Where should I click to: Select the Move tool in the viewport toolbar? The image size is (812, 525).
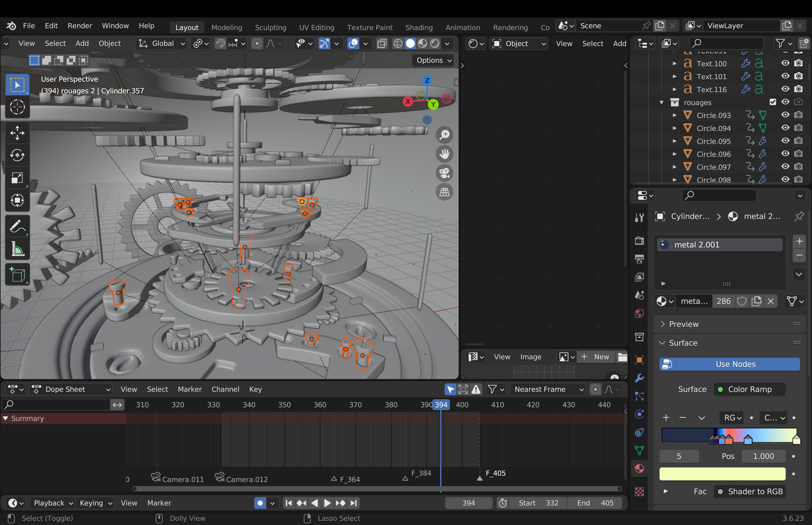[17, 133]
